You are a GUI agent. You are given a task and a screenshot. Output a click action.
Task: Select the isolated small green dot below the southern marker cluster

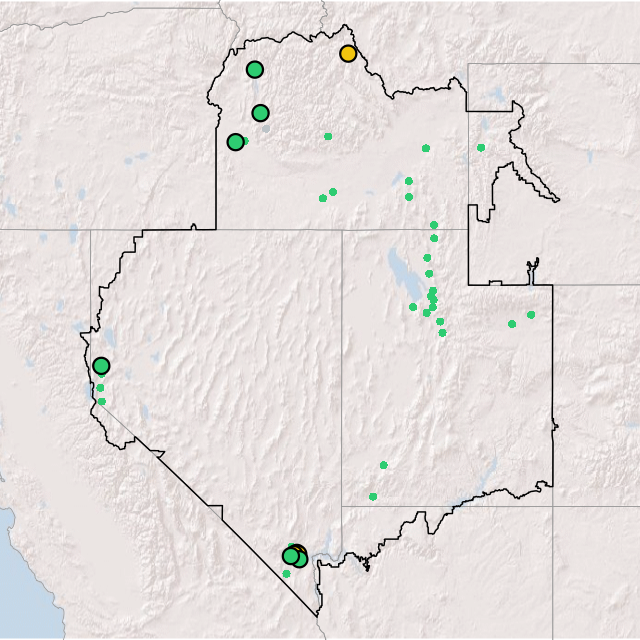coord(287,574)
